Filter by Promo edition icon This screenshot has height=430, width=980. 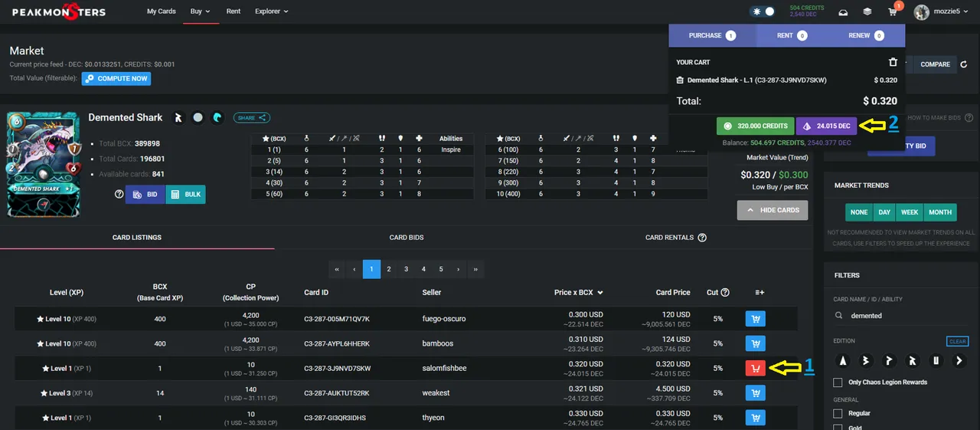(889, 360)
